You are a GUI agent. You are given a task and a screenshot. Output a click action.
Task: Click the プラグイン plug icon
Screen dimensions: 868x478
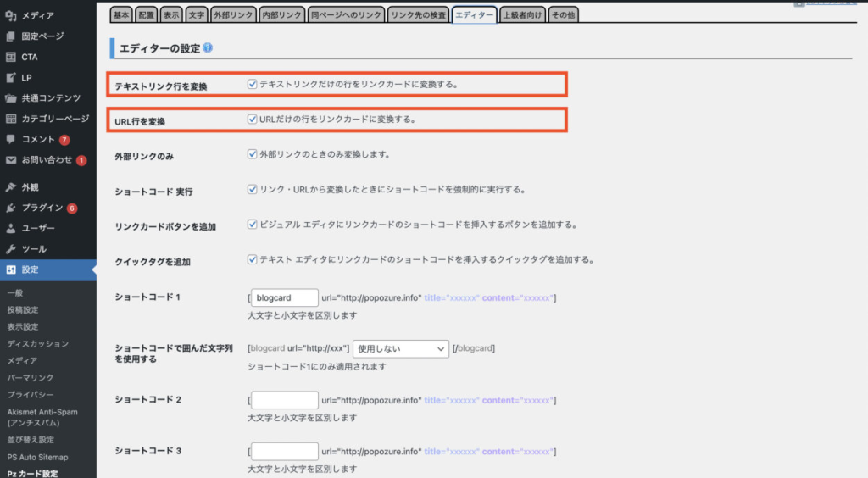tap(10, 208)
